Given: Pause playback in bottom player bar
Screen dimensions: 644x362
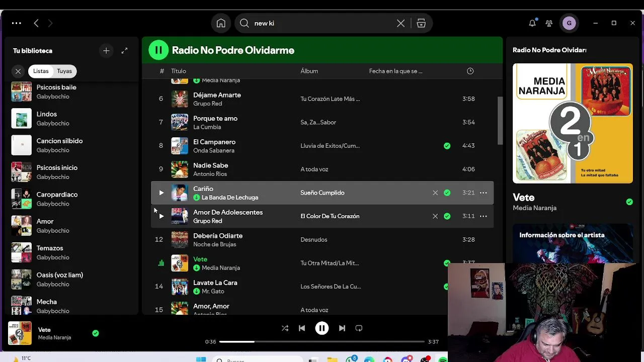Looking at the screenshot, I should 322,328.
